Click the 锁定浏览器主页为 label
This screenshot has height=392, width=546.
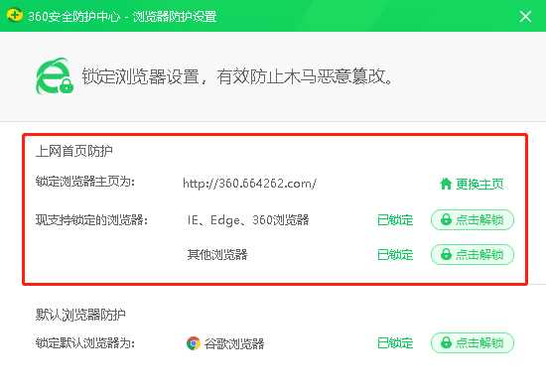[x=85, y=182]
